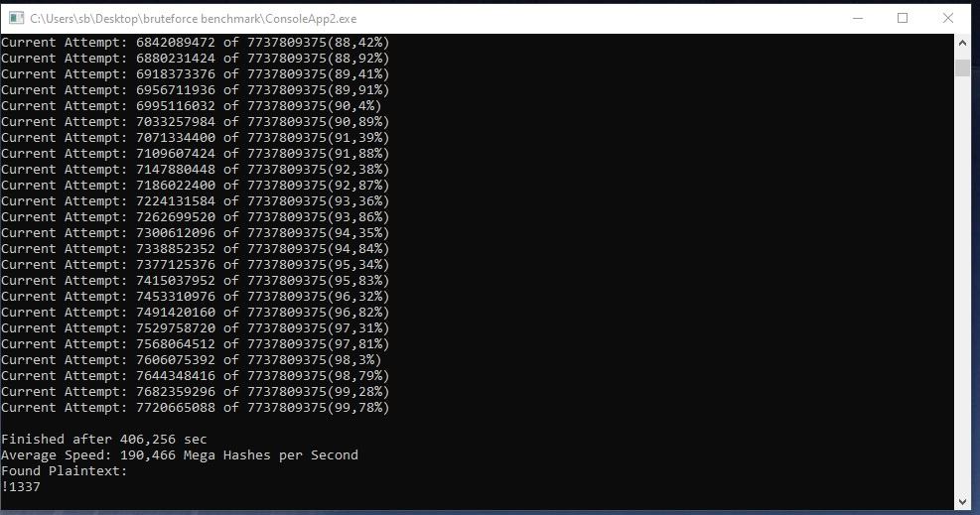Open the ConsoleApp2 window system menu icon
Screen dimensions: 980x515
tap(16, 18)
